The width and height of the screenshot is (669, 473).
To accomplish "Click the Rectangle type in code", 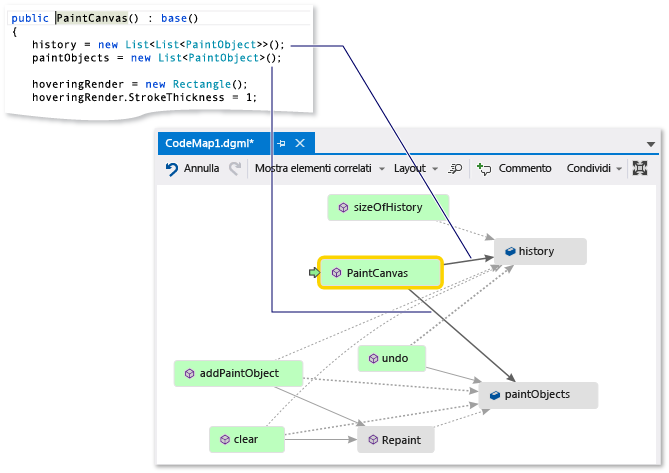I will coord(201,84).
